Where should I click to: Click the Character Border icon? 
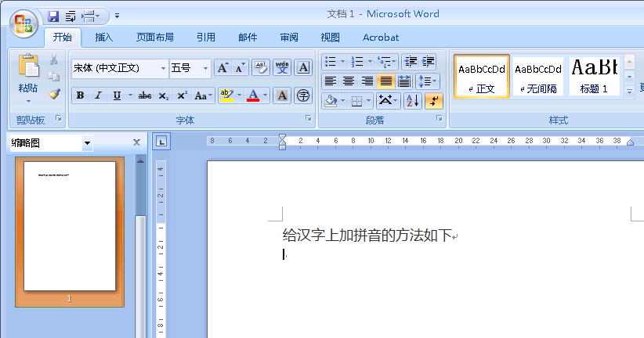point(303,68)
